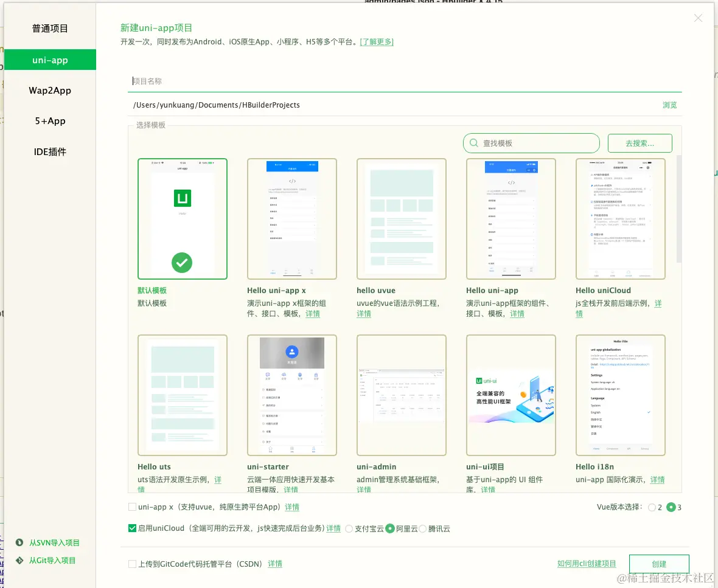Select the uni-ui项目 template thumbnail

tap(511, 395)
